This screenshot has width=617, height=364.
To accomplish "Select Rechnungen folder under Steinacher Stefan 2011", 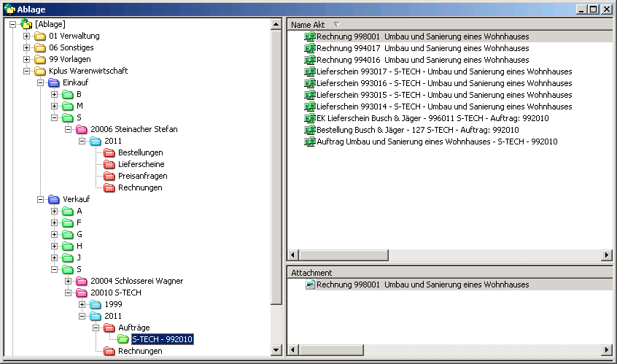I will pos(140,187).
